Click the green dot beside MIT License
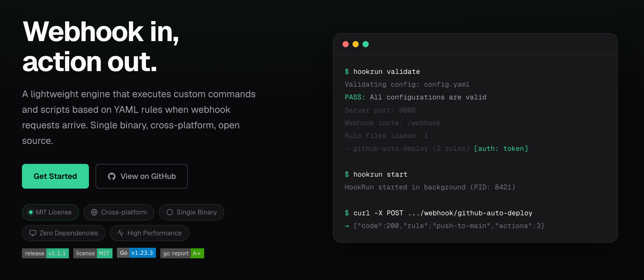Screen dimensions: 644x280 [31, 212]
